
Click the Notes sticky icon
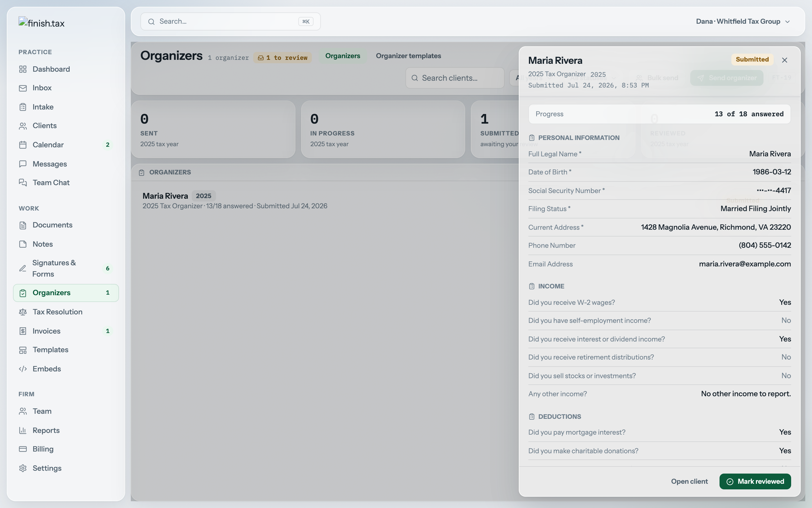pos(23,244)
